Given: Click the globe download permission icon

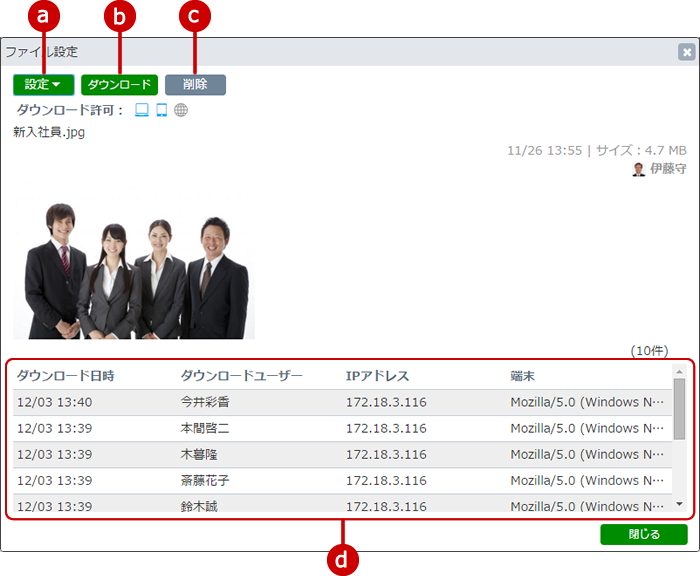Looking at the screenshot, I should pyautogui.click(x=181, y=110).
